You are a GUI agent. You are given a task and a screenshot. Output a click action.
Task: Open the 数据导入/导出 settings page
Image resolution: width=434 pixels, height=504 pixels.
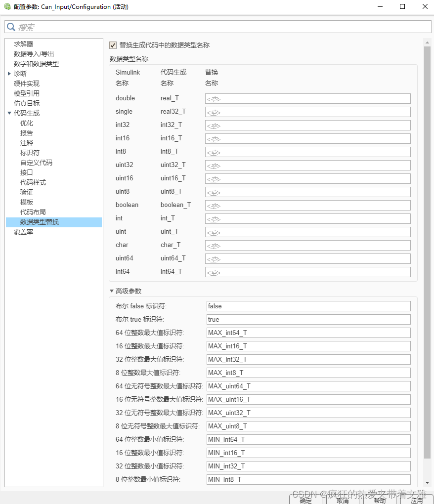point(34,53)
